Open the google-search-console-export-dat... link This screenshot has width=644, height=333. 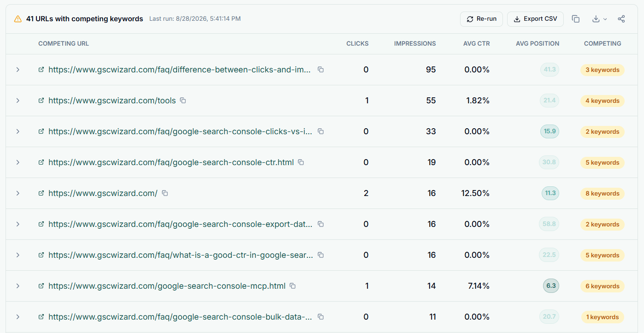click(180, 224)
